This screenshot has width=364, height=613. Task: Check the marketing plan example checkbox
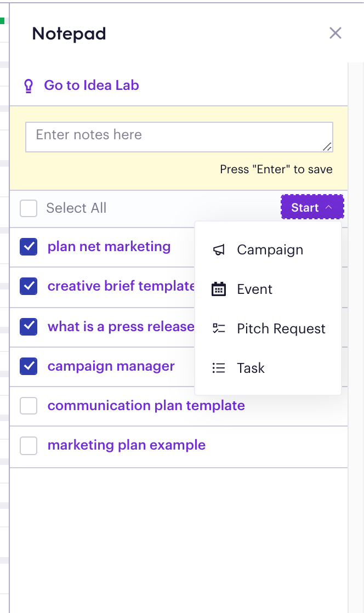29,445
